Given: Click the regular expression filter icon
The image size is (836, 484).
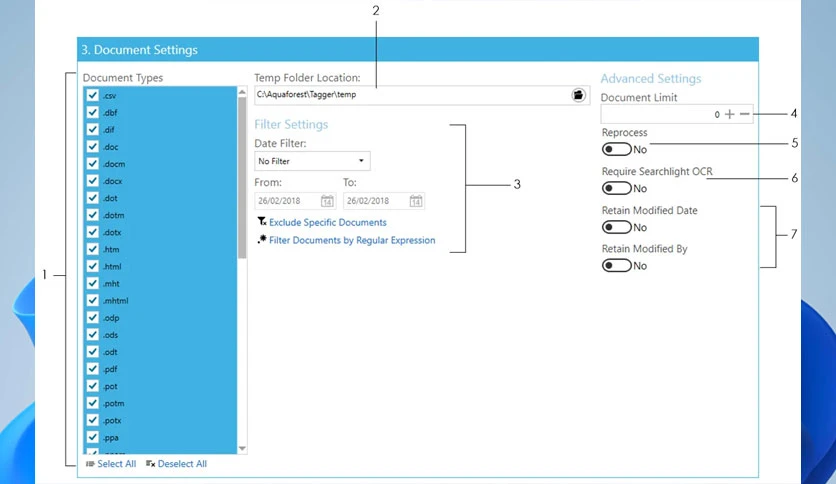Looking at the screenshot, I should [x=262, y=239].
